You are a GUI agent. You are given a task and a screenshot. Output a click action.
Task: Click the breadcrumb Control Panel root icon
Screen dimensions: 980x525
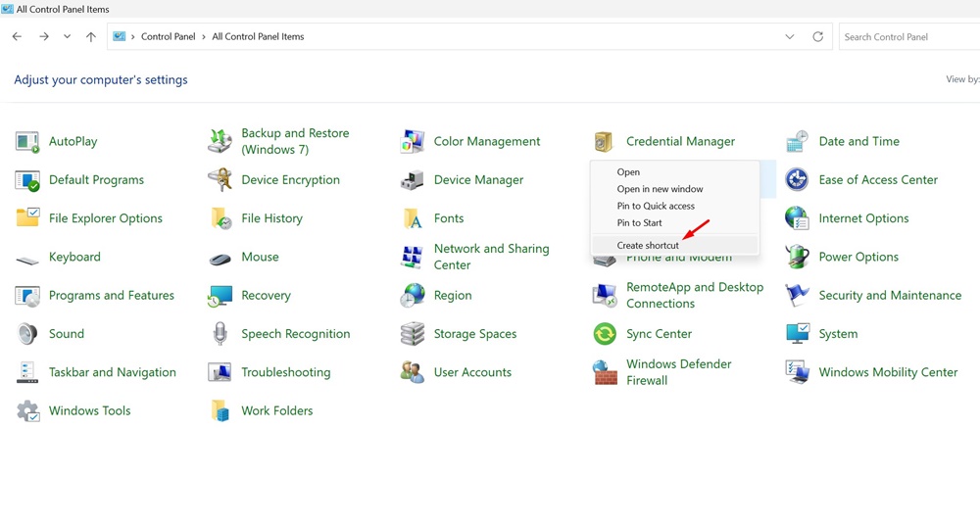coord(119,37)
